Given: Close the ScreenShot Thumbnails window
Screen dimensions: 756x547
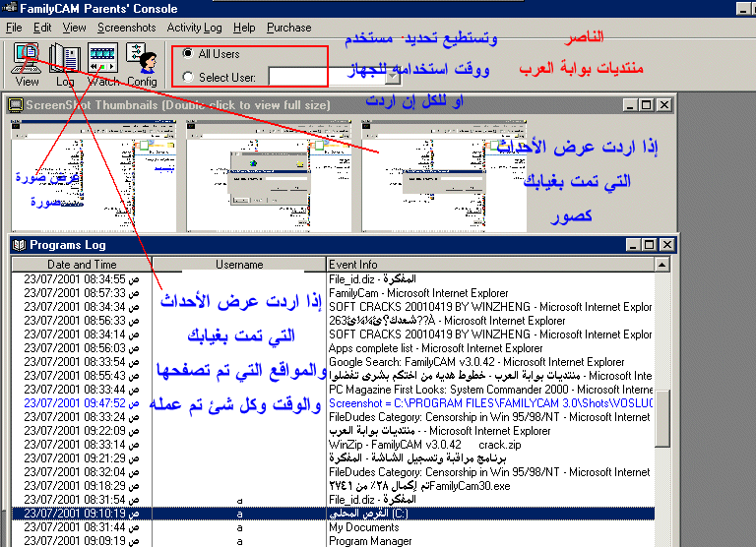Looking at the screenshot, I should click(664, 105).
